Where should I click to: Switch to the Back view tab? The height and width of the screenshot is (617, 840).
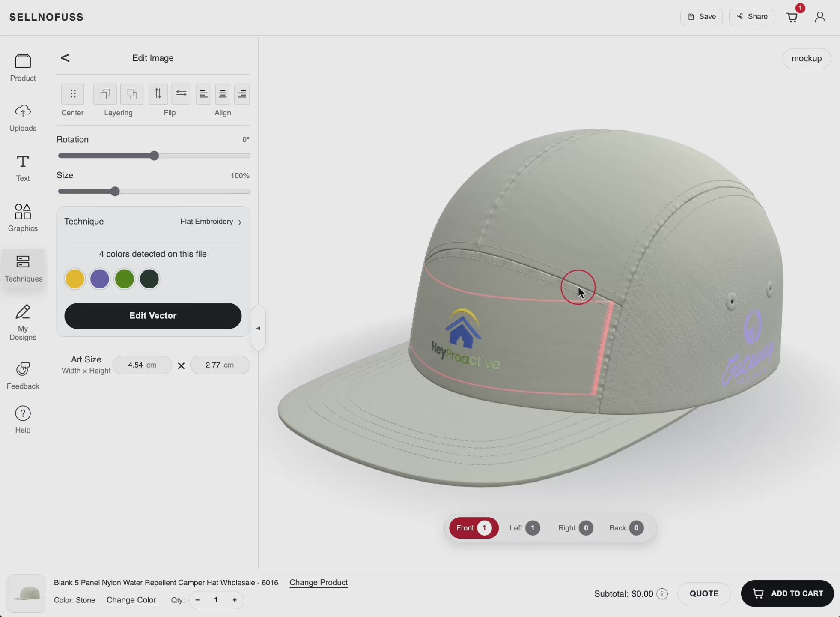[626, 528]
